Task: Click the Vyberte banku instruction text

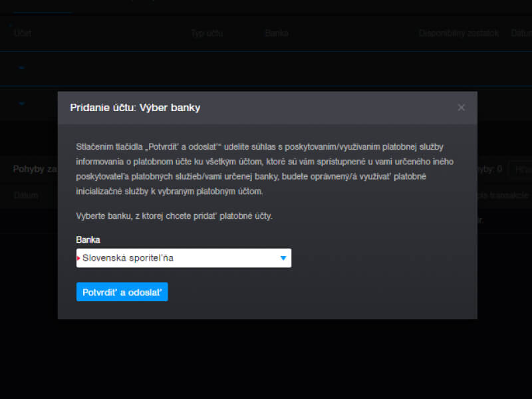Action: coord(174,216)
